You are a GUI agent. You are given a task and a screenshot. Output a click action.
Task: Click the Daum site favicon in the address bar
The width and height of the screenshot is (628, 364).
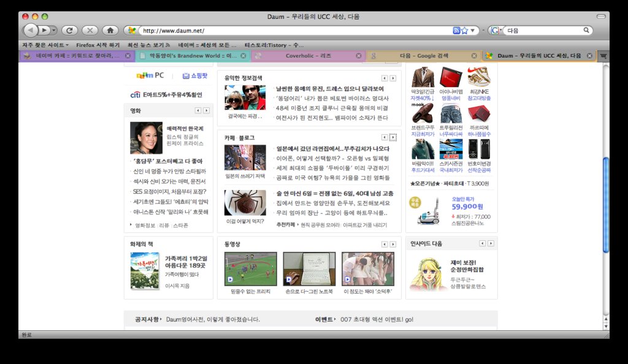click(x=132, y=31)
